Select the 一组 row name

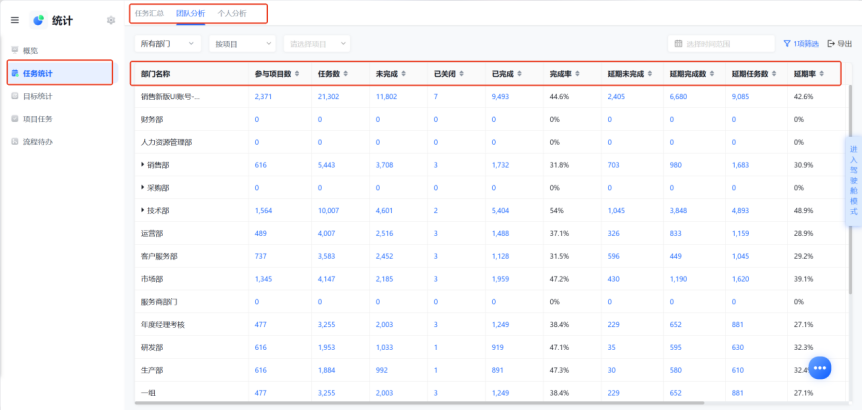pos(148,393)
